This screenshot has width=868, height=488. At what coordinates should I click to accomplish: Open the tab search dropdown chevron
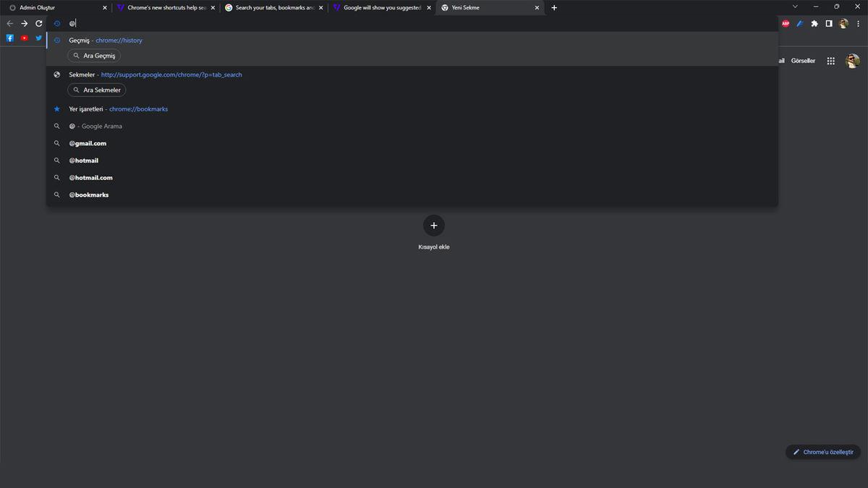pyautogui.click(x=795, y=7)
